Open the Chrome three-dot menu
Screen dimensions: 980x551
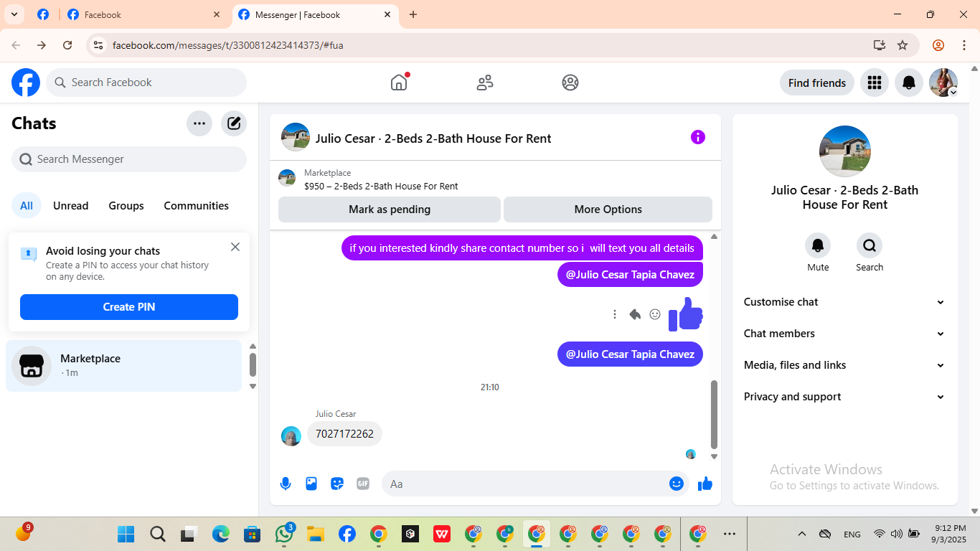[964, 45]
